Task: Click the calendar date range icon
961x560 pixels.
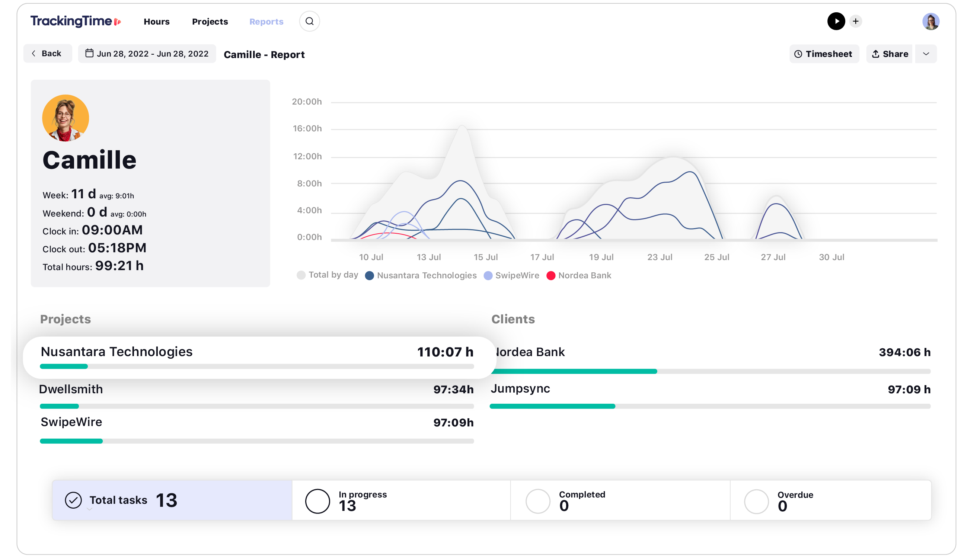Action: (89, 54)
